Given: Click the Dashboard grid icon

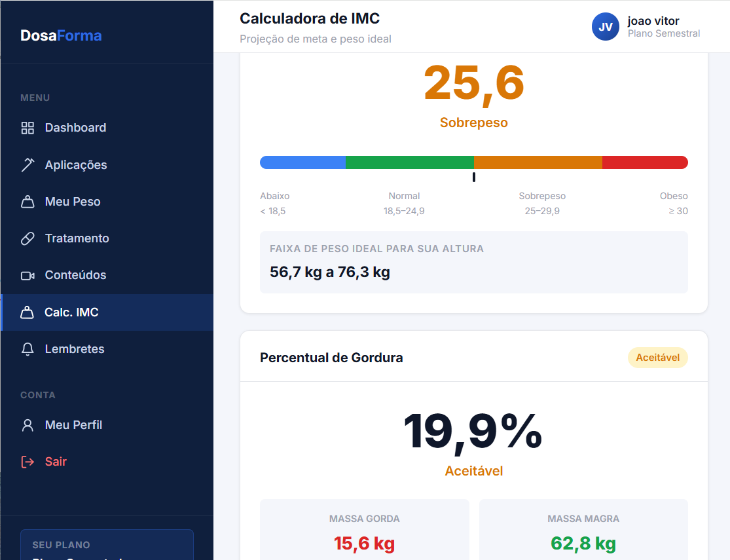Looking at the screenshot, I should (27, 128).
